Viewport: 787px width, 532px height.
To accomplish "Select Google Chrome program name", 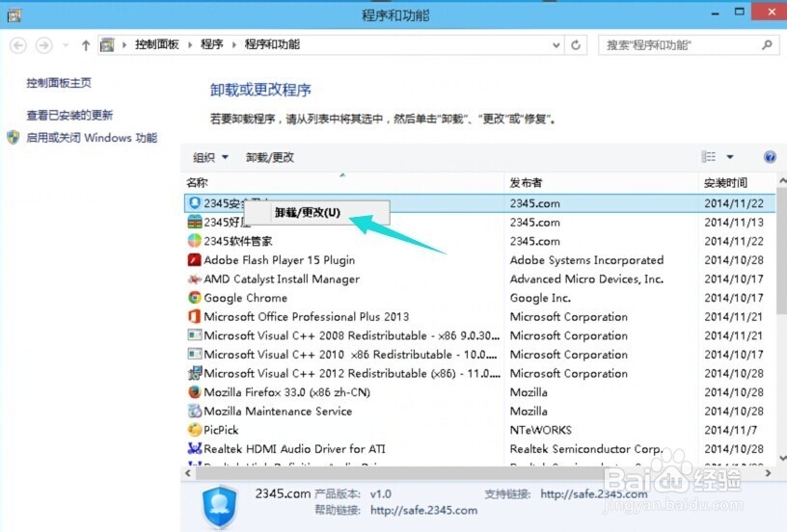I will point(245,298).
